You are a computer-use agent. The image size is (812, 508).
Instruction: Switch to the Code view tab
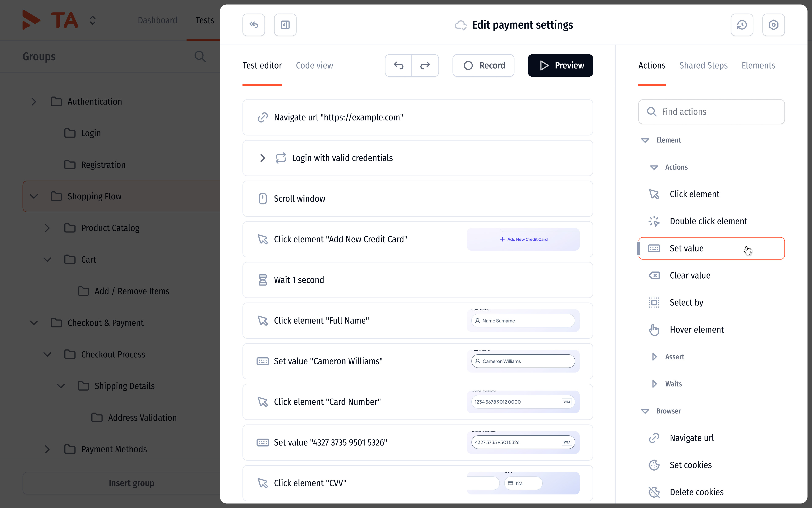click(314, 66)
